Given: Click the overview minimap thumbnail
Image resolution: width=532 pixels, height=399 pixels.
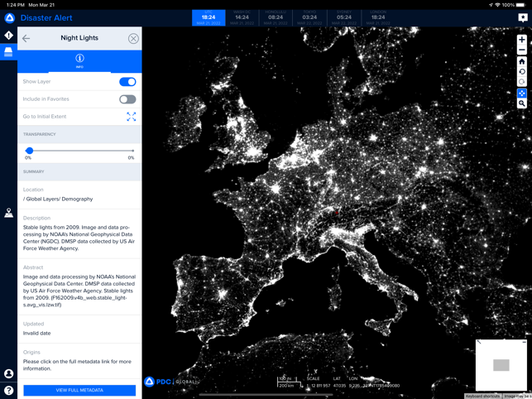Looking at the screenshot, I should click(501, 365).
